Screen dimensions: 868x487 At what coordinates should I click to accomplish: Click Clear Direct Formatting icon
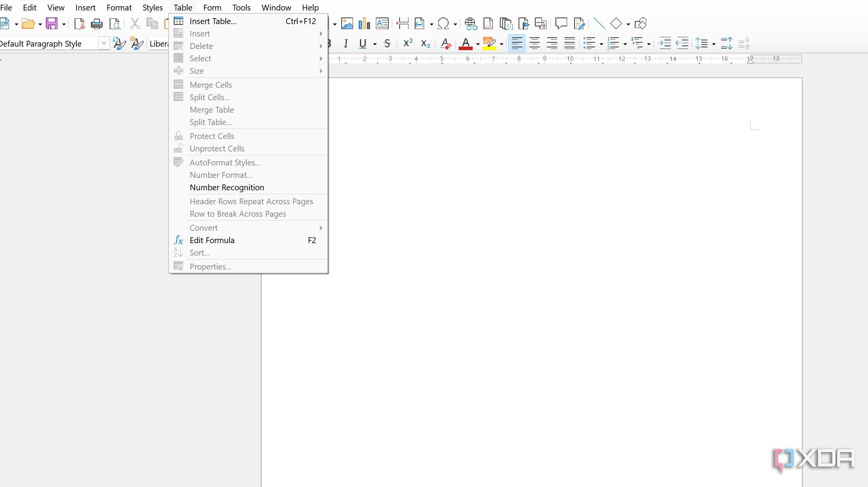445,43
